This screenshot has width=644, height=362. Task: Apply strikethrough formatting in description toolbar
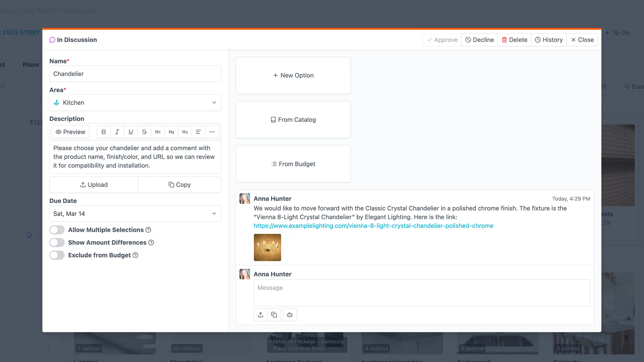(144, 132)
